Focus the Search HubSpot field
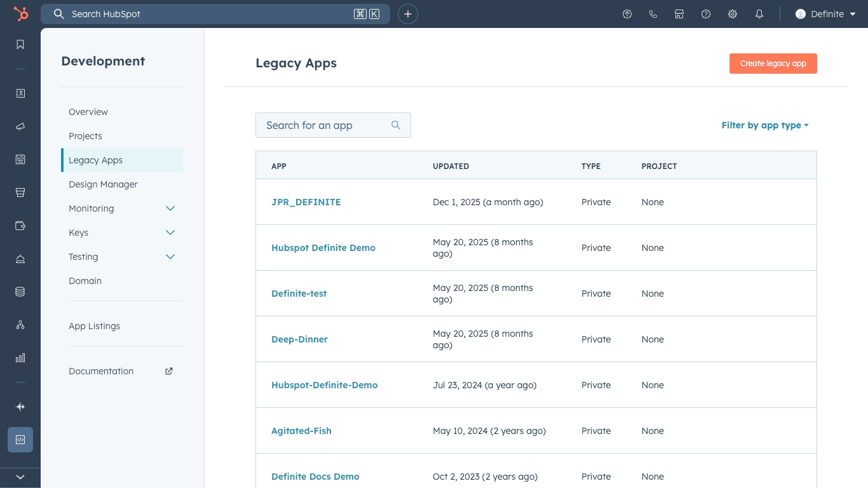This screenshot has width=868, height=488. 215,14
